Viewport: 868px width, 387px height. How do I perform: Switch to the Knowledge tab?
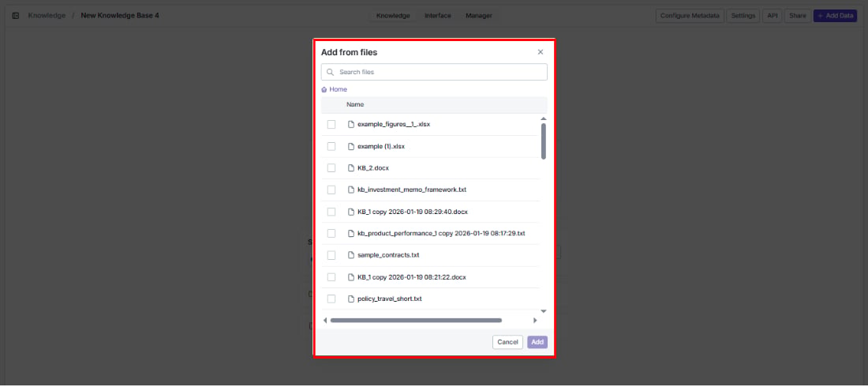click(393, 16)
